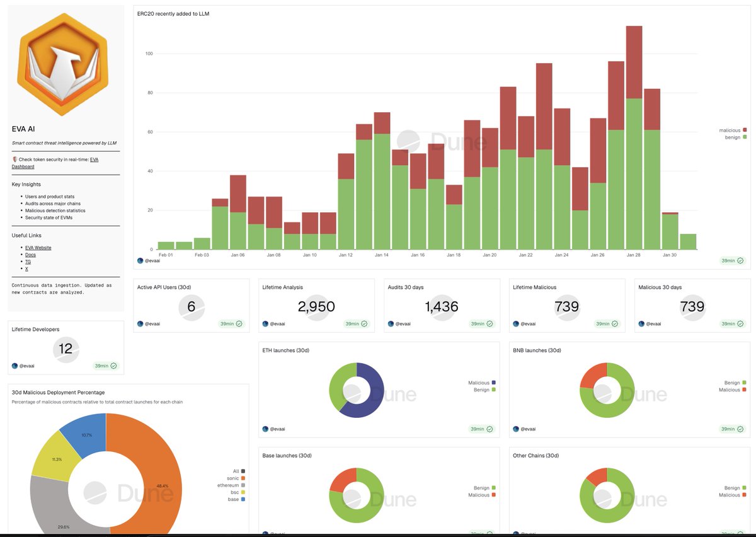
Task: Click the green benign part of Jan 28 bar
Action: 634,173
